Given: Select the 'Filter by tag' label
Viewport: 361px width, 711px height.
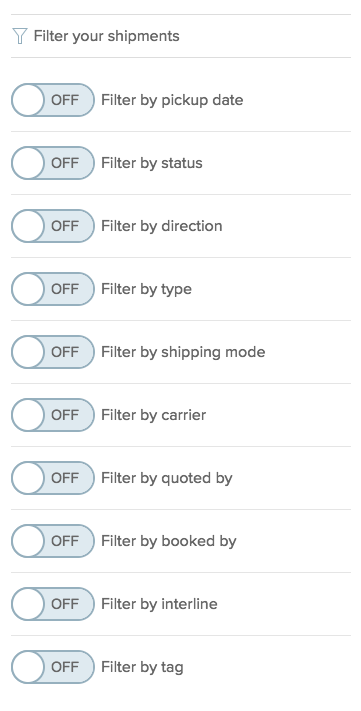Looking at the screenshot, I should [x=142, y=667].
